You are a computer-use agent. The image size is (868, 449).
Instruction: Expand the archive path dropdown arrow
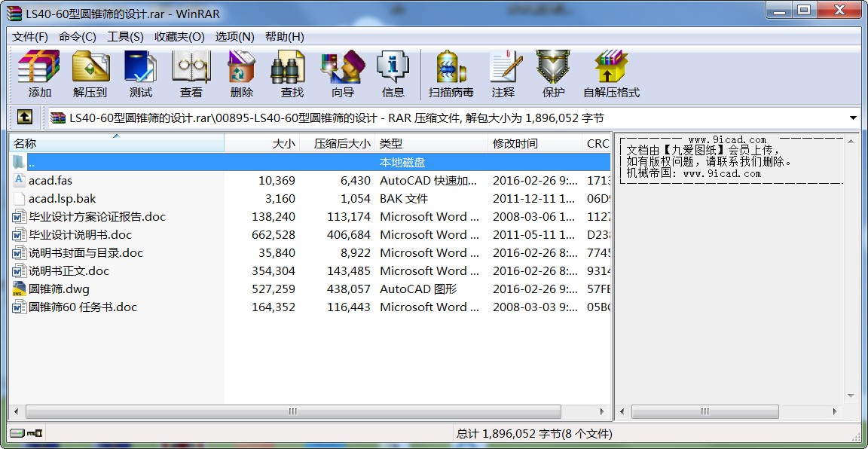[853, 118]
